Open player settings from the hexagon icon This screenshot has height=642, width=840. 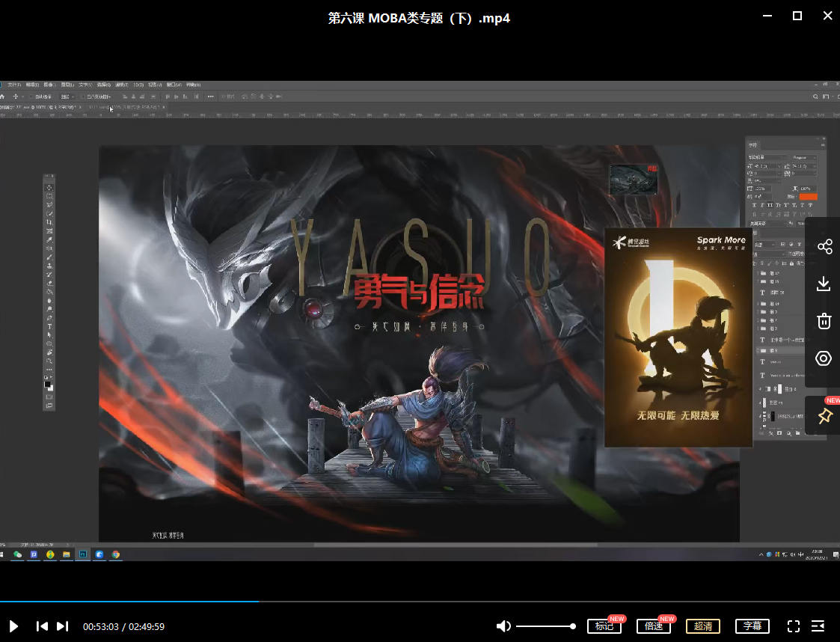tap(824, 358)
